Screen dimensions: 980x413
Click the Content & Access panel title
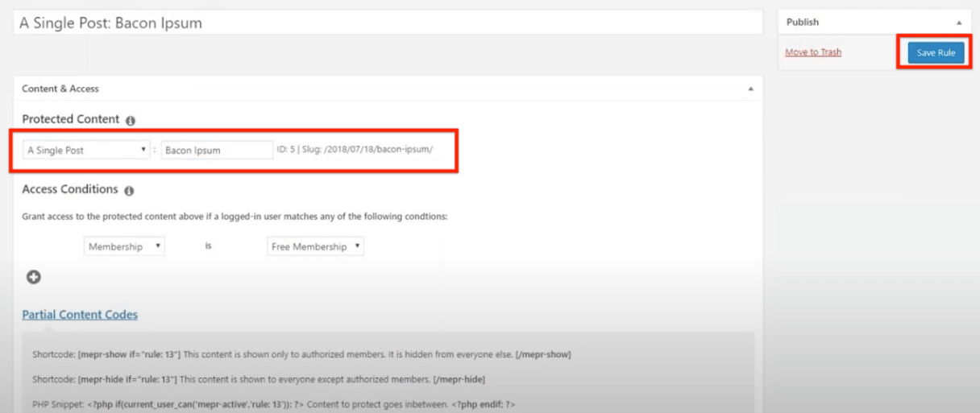point(60,89)
